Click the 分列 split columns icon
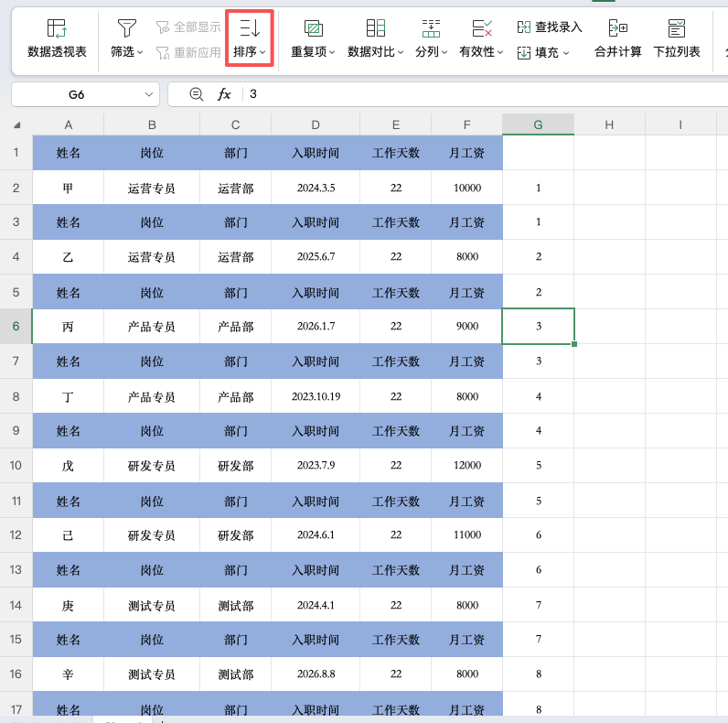 (431, 27)
